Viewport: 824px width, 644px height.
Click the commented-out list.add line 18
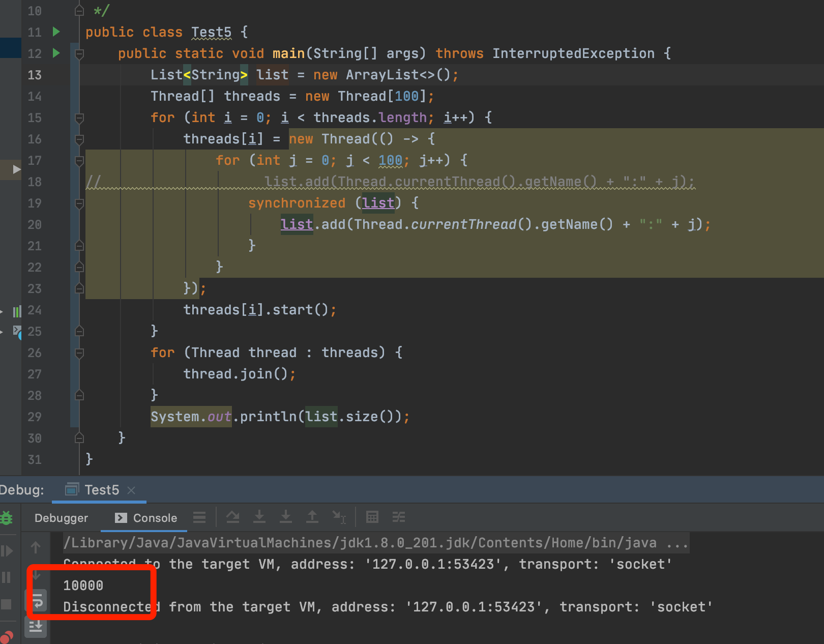479,182
